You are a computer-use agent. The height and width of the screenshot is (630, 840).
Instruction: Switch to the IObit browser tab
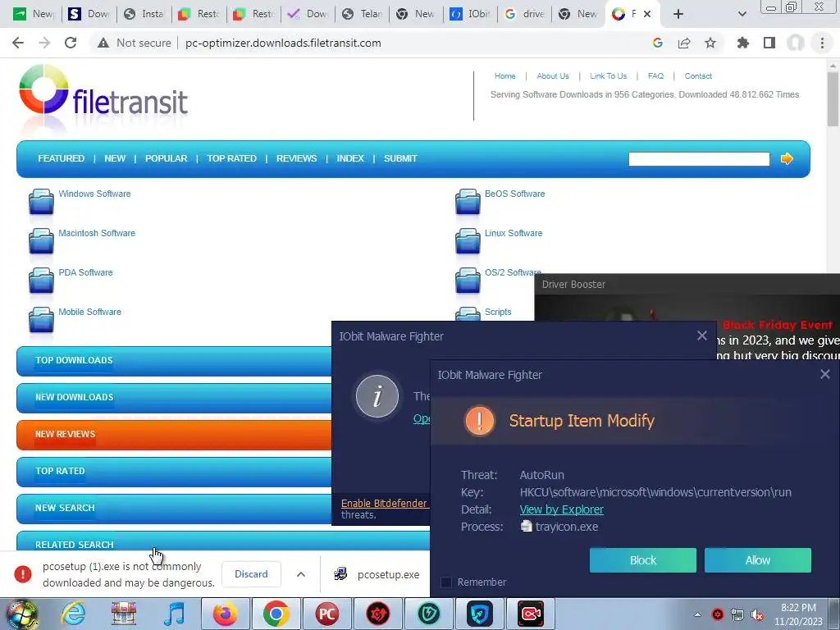470,14
